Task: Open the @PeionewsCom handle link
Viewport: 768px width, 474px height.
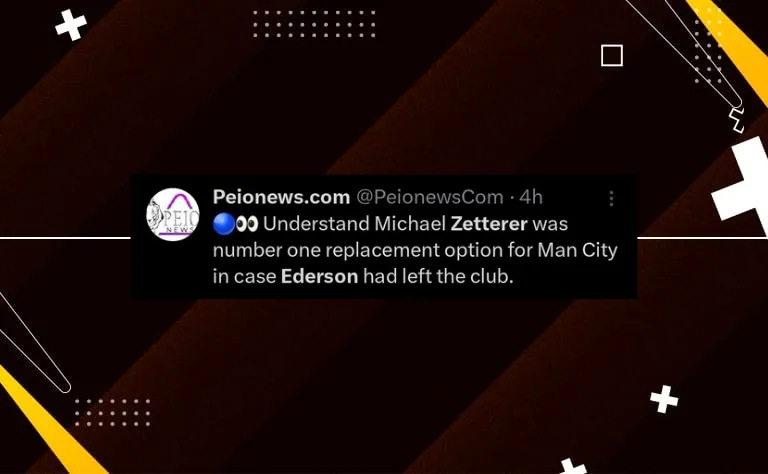Action: 430,197
